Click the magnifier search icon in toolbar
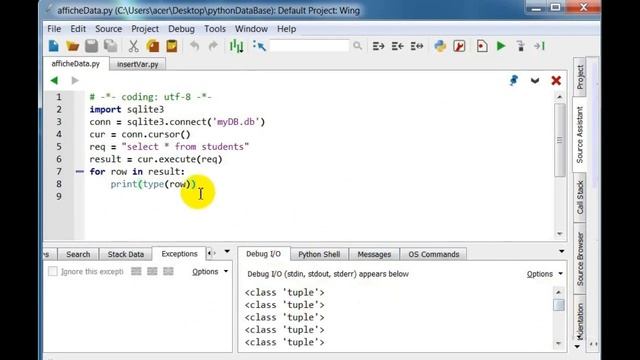This screenshot has width=640, height=360. point(358,46)
